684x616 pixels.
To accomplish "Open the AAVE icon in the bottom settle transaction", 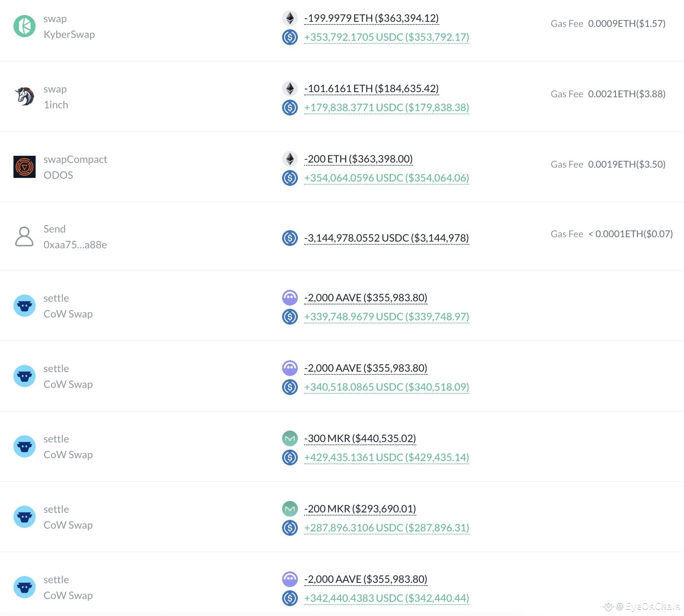I will tap(290, 578).
